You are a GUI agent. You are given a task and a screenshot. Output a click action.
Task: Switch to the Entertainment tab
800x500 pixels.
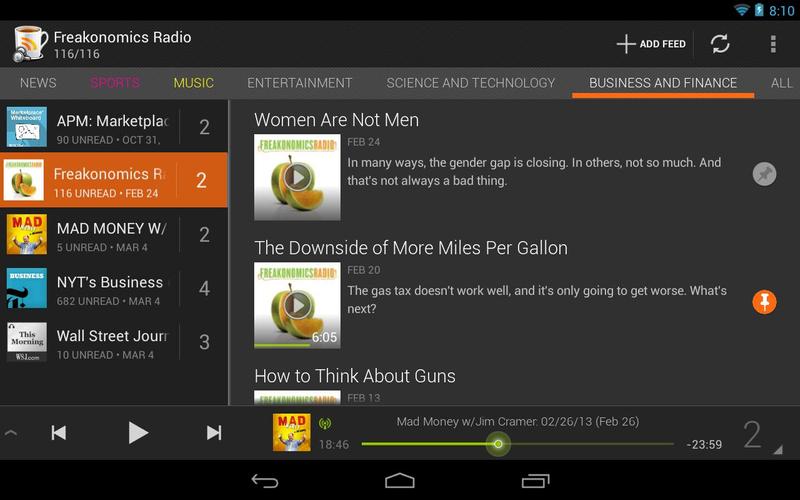(299, 83)
